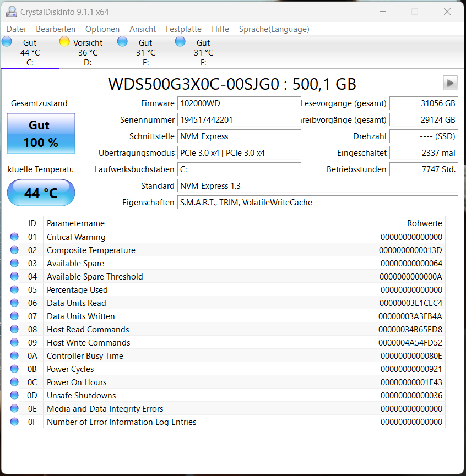
Task: Open the Datei menu
Action: (x=16, y=29)
